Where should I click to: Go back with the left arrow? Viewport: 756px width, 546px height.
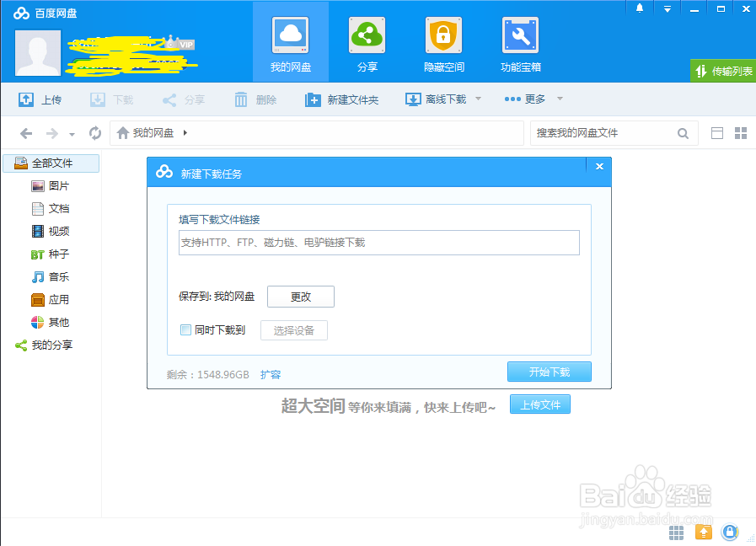pos(26,133)
